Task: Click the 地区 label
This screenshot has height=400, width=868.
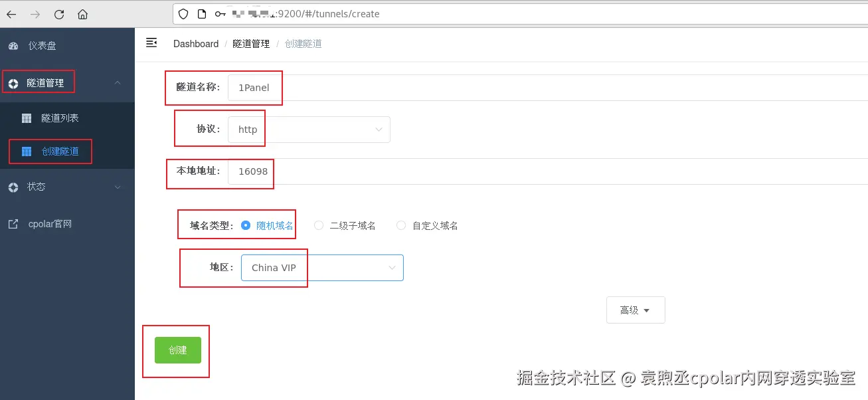Action: (x=222, y=267)
